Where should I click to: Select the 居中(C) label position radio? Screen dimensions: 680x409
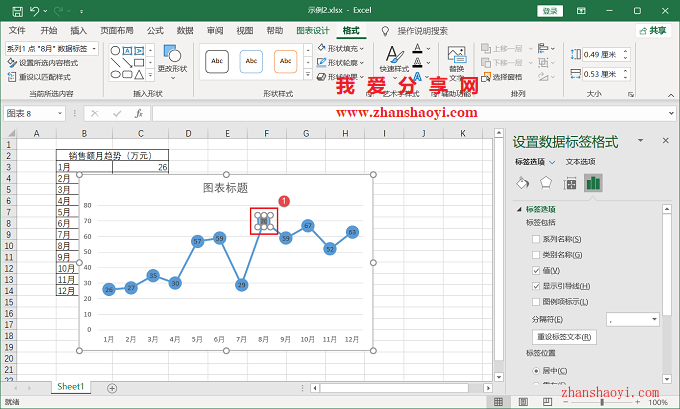coord(536,371)
